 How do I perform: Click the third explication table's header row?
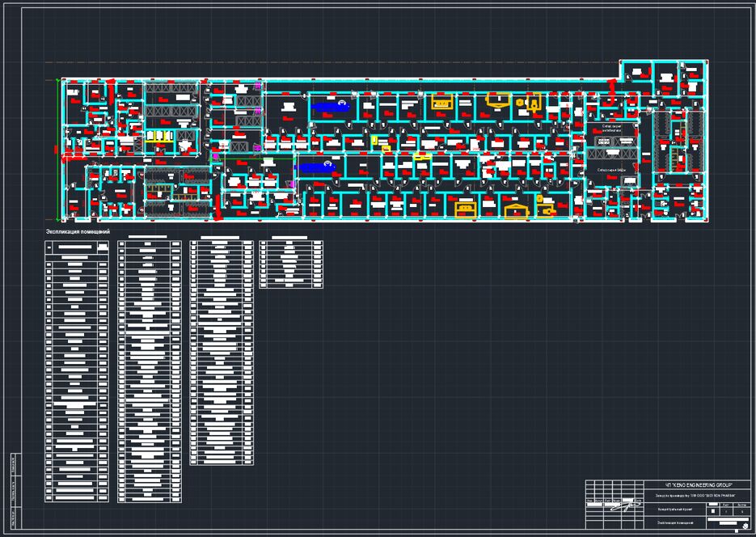[222, 240]
